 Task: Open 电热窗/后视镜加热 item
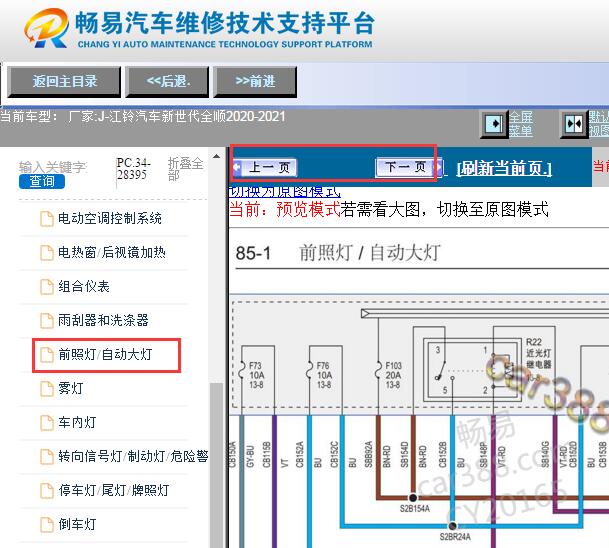[x=112, y=252]
